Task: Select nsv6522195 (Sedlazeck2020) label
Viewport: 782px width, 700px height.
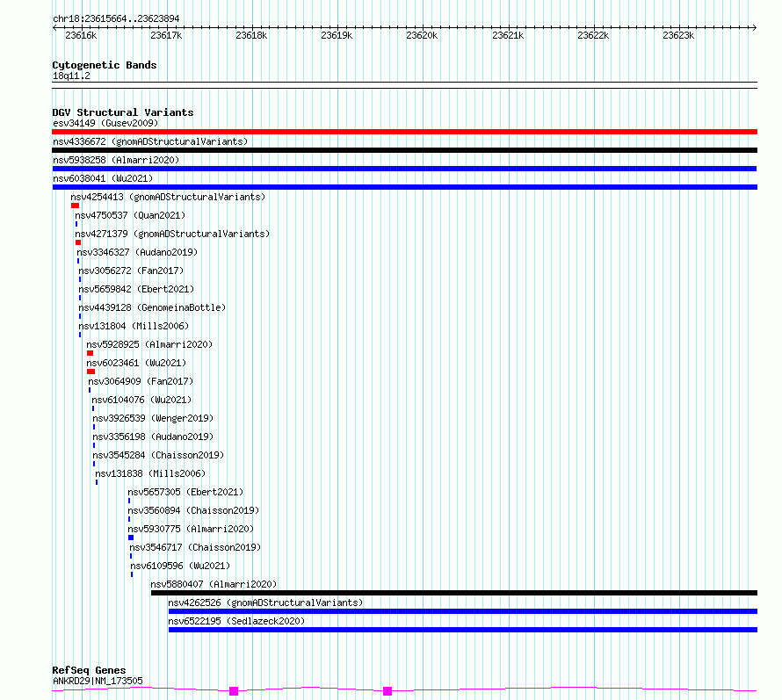Action: coord(236,621)
